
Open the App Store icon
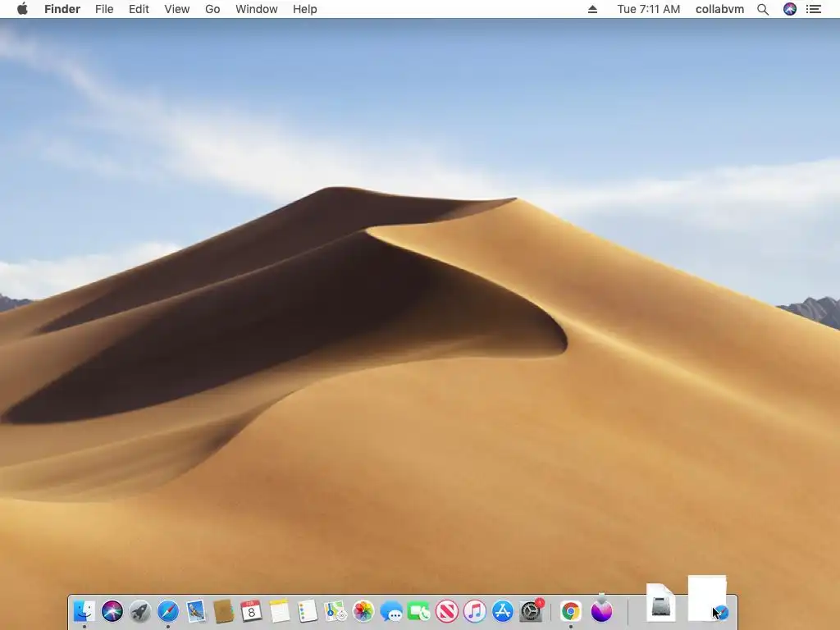(503, 610)
